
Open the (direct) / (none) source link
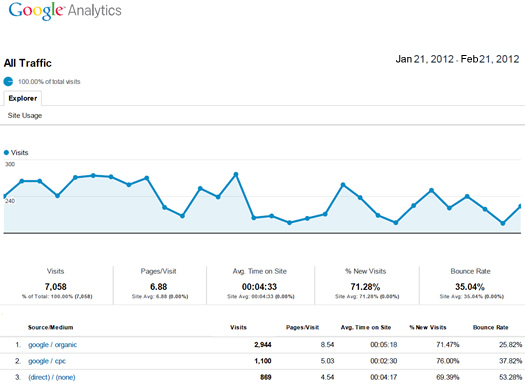[52, 377]
